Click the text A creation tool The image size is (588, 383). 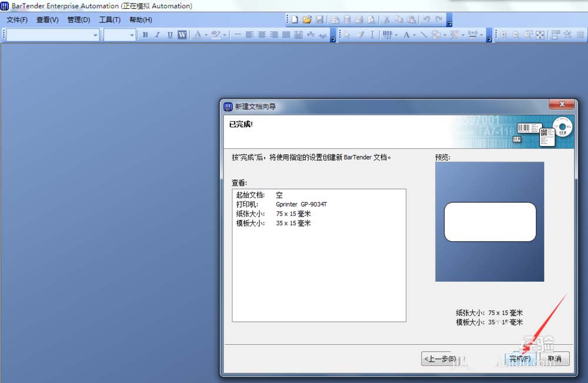[406, 35]
